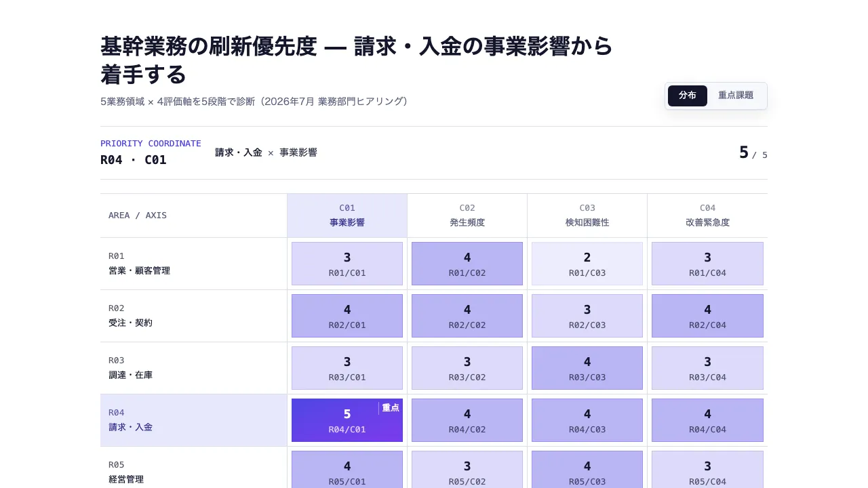Click the R03 調達・在庫 row header
Screen dimensions: 868x488
[x=193, y=368]
